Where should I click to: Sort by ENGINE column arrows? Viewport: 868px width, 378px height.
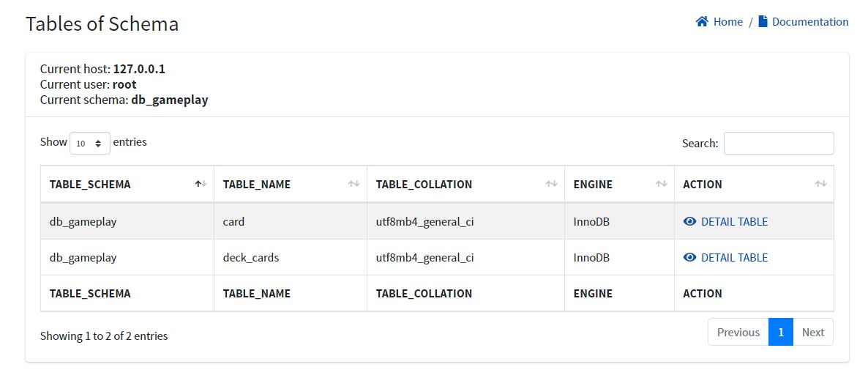661,184
